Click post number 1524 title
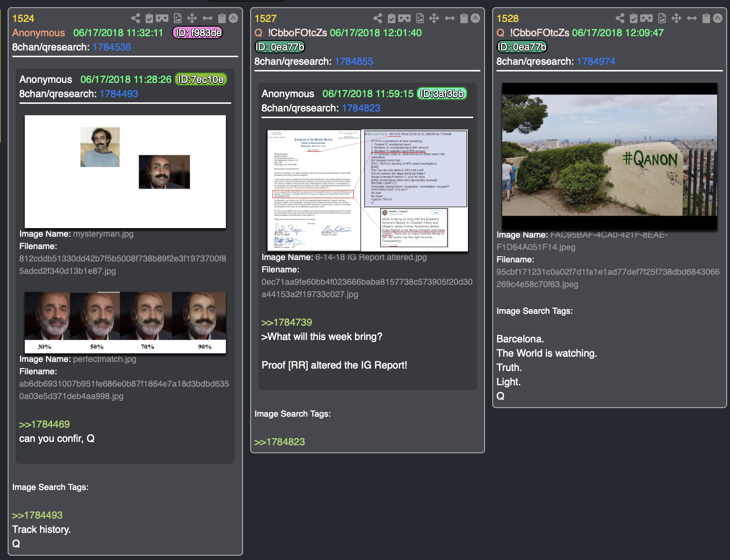This screenshot has width=730, height=560. 23,19
